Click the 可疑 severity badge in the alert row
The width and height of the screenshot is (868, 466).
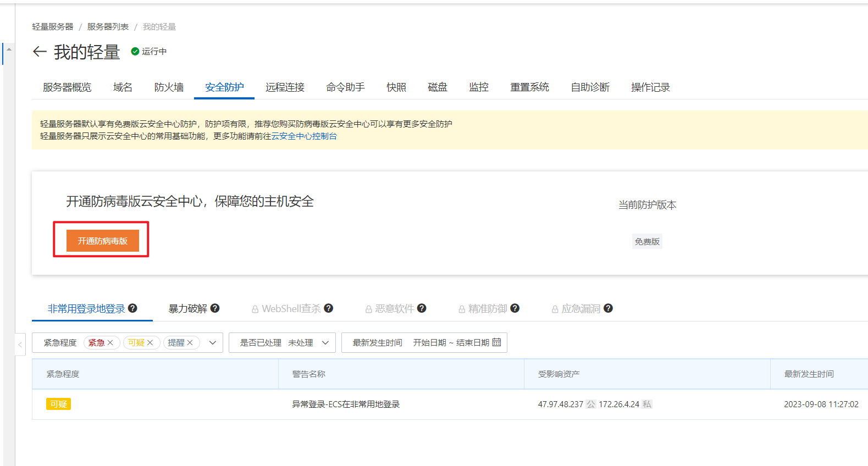point(58,404)
